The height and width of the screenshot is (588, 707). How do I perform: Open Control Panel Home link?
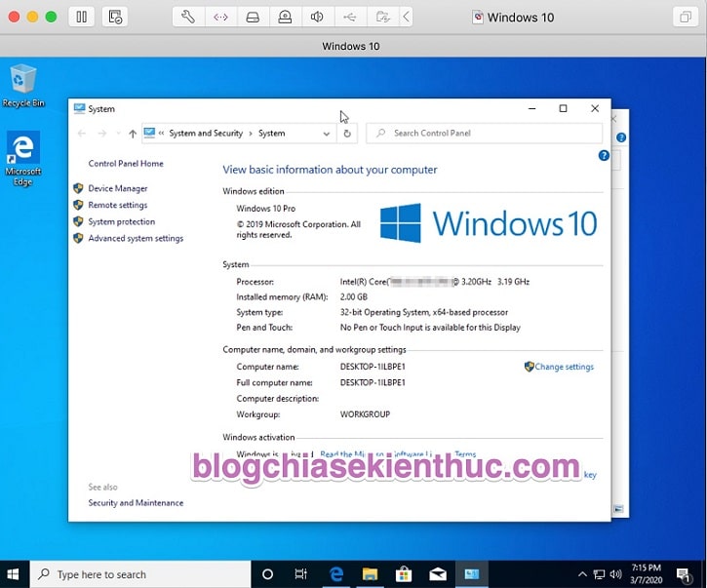pyautogui.click(x=126, y=164)
